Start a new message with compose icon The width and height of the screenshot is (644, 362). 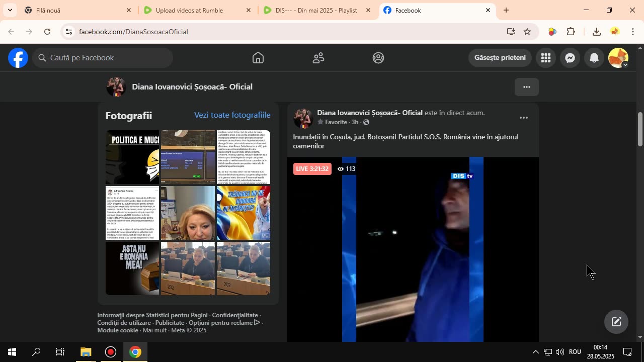[x=616, y=322]
